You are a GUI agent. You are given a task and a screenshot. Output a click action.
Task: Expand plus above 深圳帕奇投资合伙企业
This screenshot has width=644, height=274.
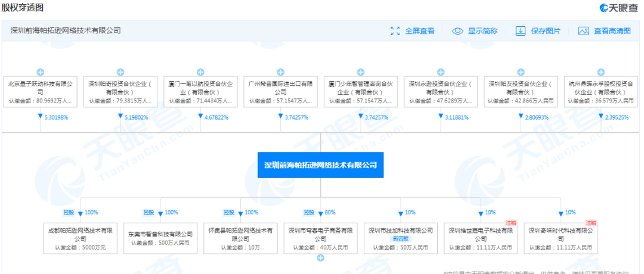(x=120, y=72)
